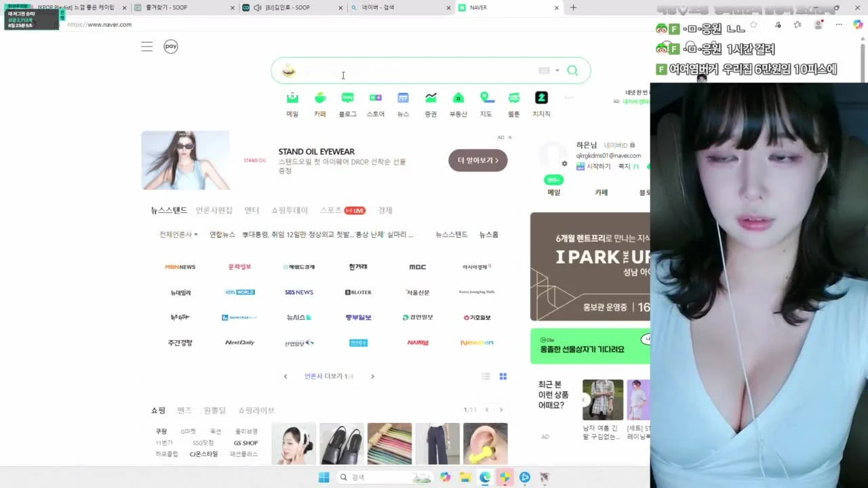Open the GS SHOP link

[245, 443]
